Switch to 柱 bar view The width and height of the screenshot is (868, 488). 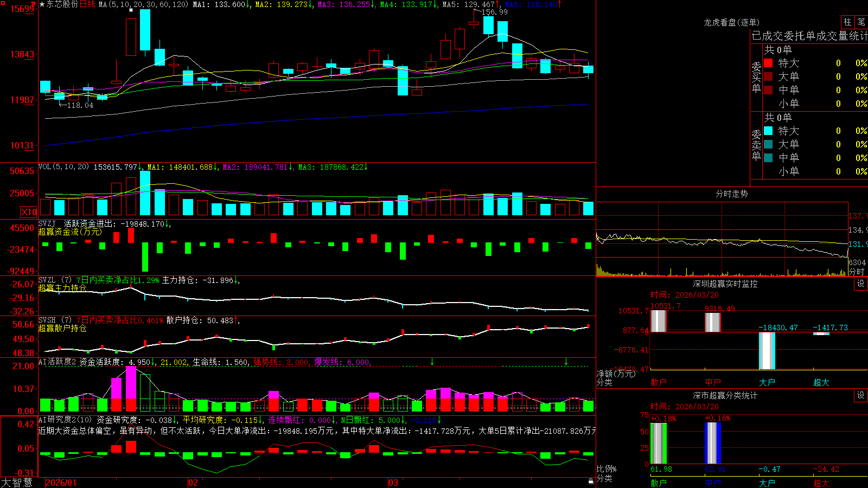(847, 22)
